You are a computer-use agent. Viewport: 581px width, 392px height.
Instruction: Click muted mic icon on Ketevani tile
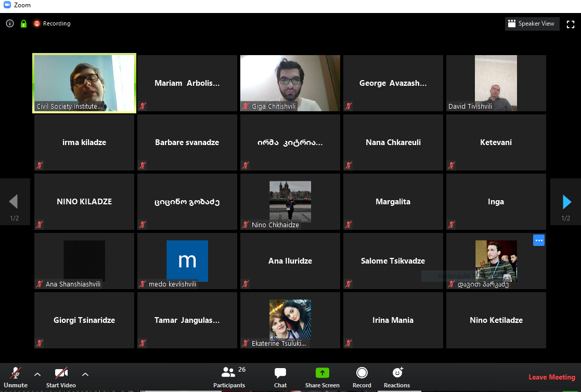pos(451,165)
